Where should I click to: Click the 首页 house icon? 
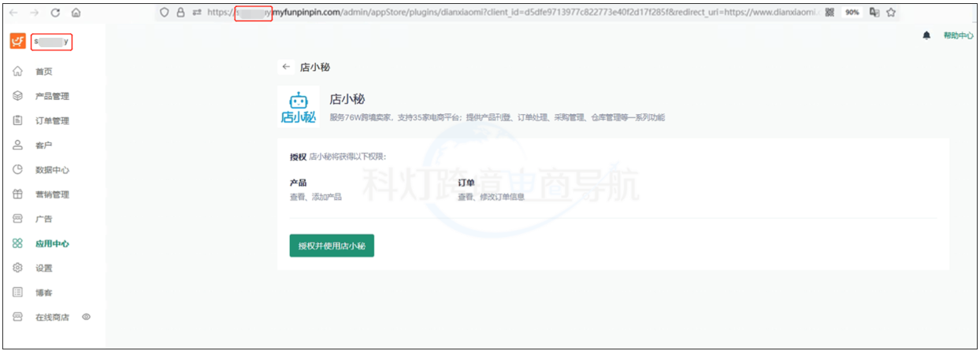click(x=17, y=72)
